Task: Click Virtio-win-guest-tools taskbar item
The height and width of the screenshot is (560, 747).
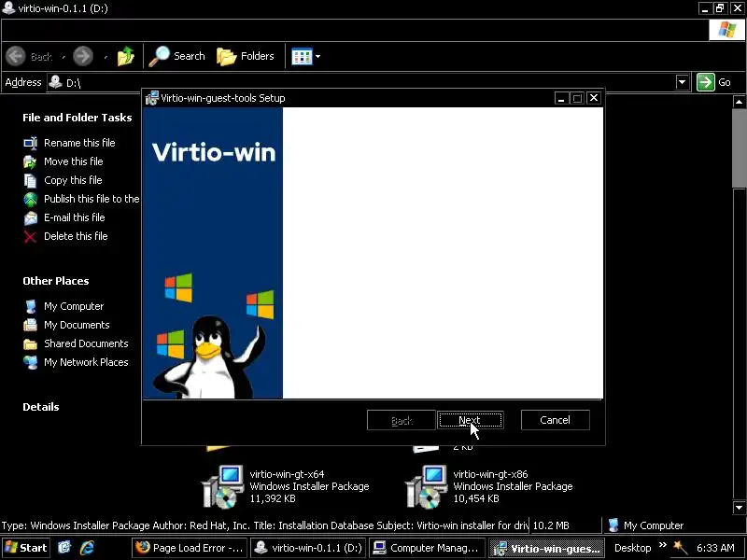Action: [x=546, y=548]
